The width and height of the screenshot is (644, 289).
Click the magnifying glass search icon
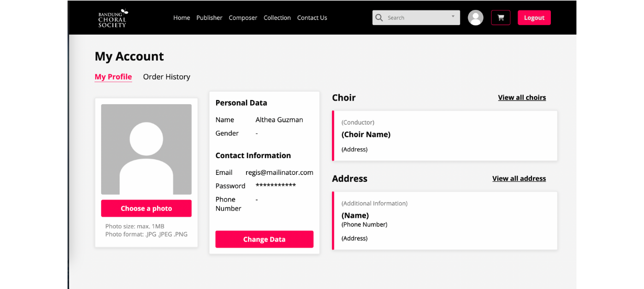tap(379, 18)
